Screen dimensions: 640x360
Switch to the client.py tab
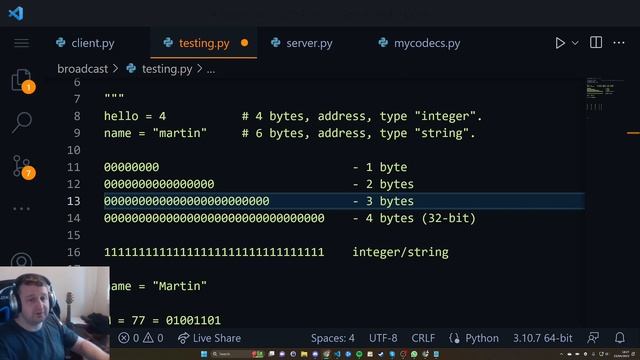coord(93,43)
